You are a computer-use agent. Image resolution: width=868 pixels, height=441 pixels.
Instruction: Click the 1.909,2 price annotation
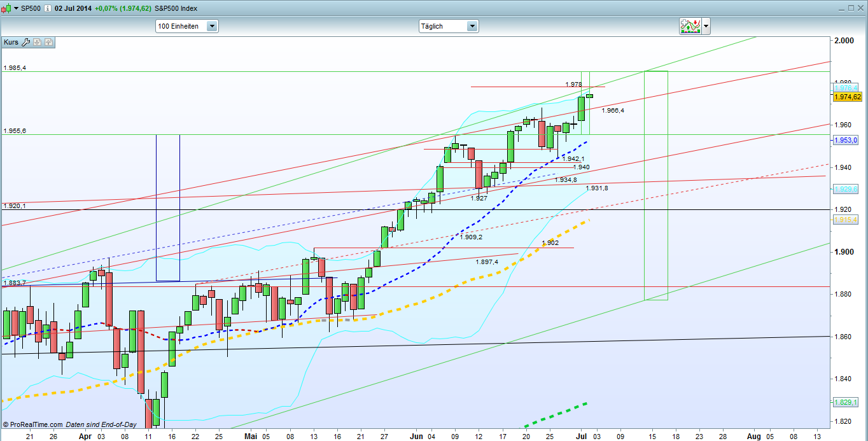coord(471,237)
